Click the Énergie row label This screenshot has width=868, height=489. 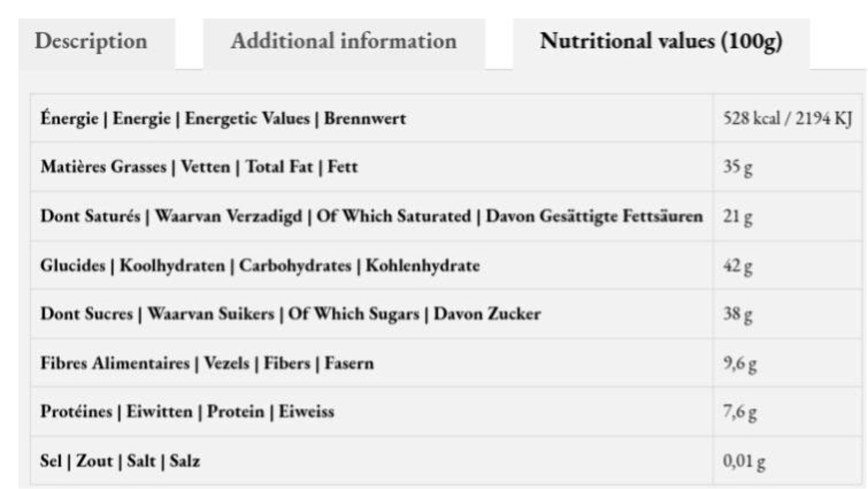click(x=223, y=118)
